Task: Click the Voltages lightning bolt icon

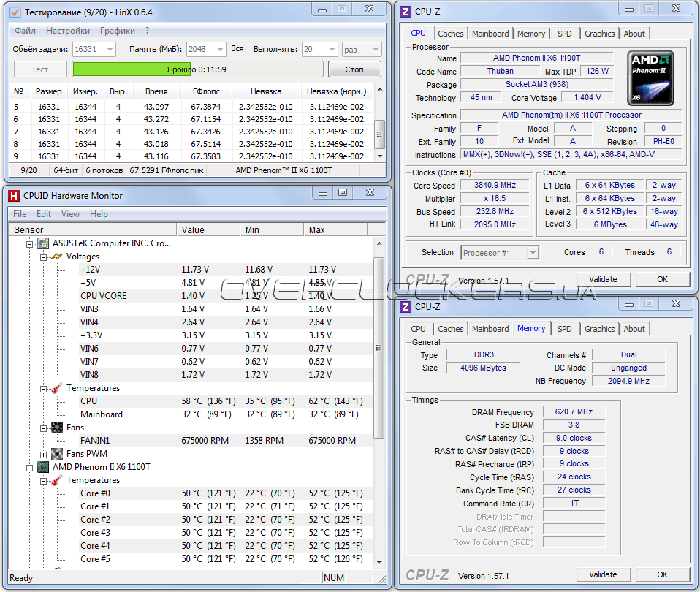Action: [x=57, y=257]
